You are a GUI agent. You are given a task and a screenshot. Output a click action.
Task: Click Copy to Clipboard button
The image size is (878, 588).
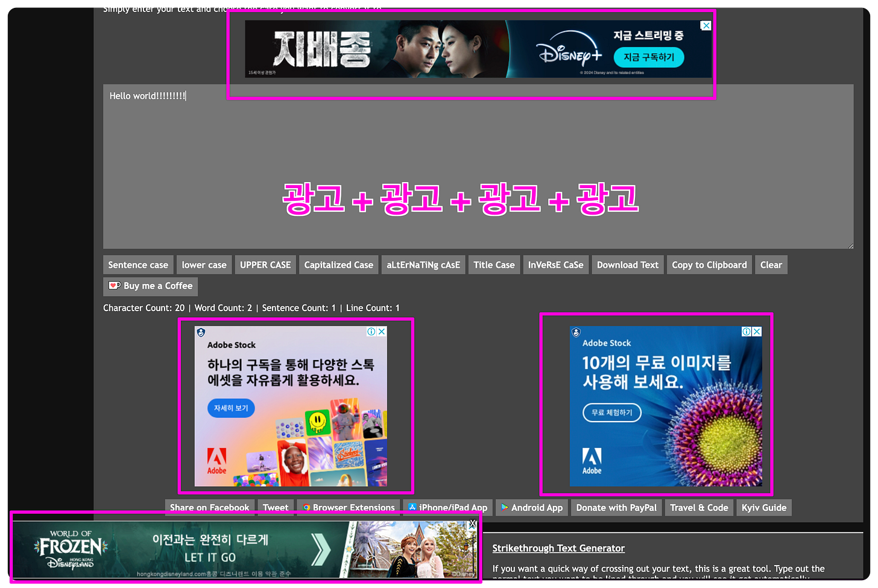(709, 265)
